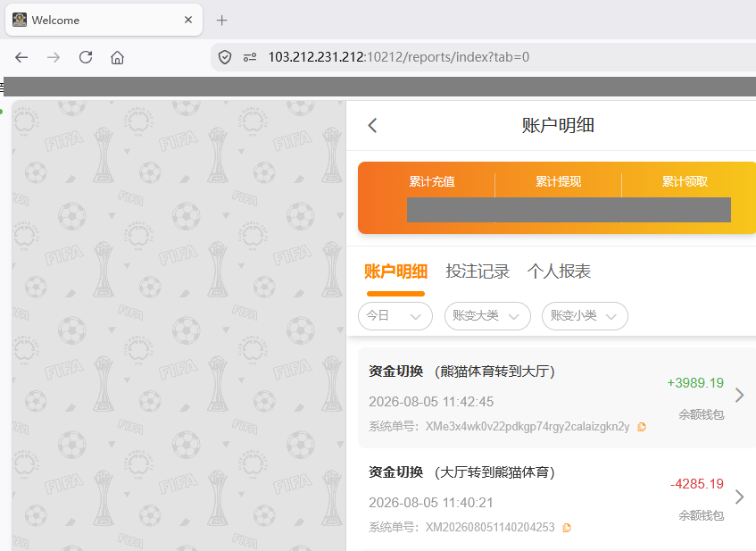Select the Welcome browser tab
Screen dimensions: 756x551
(104, 20)
